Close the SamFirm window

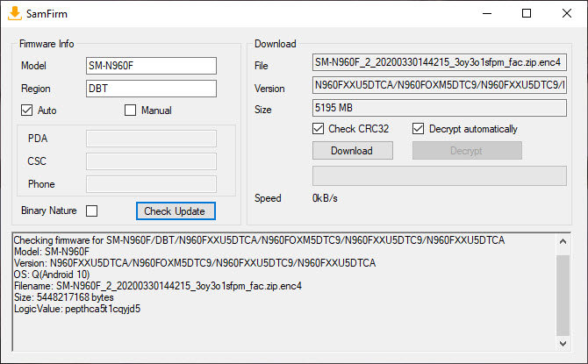coord(567,13)
